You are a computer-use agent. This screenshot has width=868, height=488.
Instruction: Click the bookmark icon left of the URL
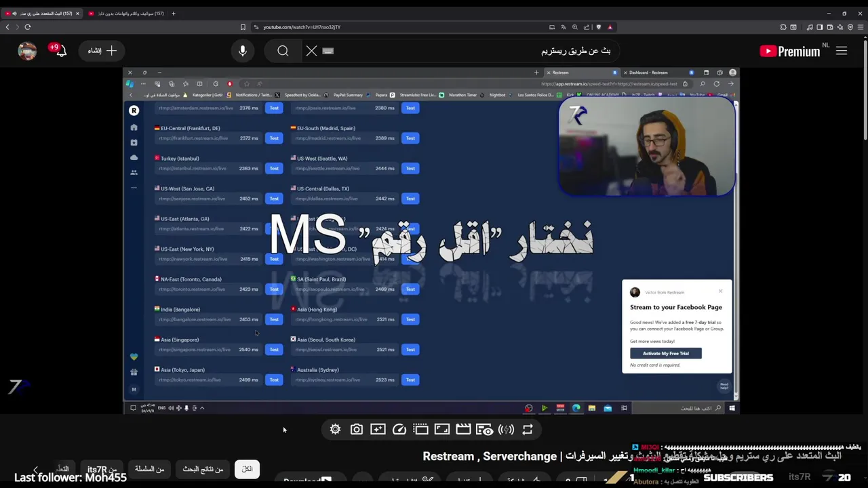click(243, 27)
